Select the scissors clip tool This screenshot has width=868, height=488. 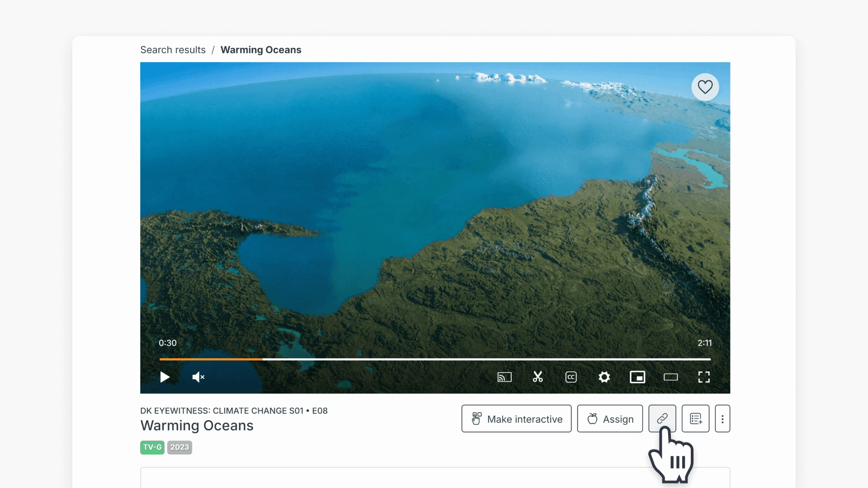tap(538, 377)
